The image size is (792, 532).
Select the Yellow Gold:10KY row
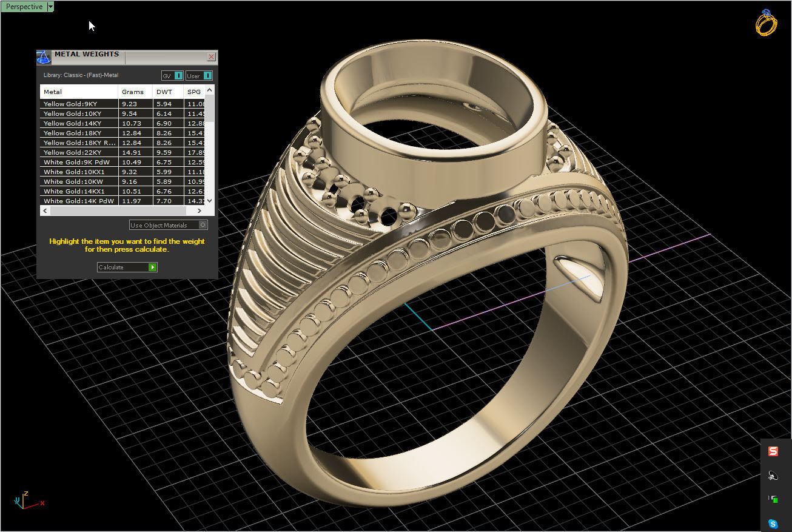[122, 113]
